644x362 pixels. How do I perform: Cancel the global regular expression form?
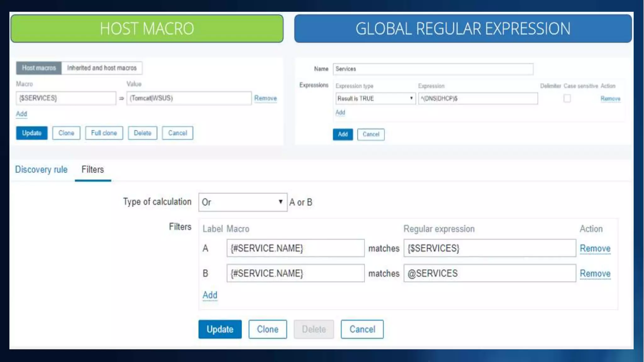click(x=371, y=134)
